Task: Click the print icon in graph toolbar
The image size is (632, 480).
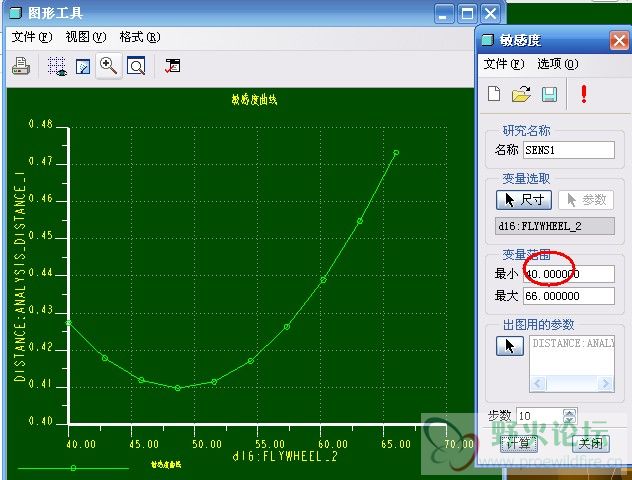Action: [x=21, y=66]
